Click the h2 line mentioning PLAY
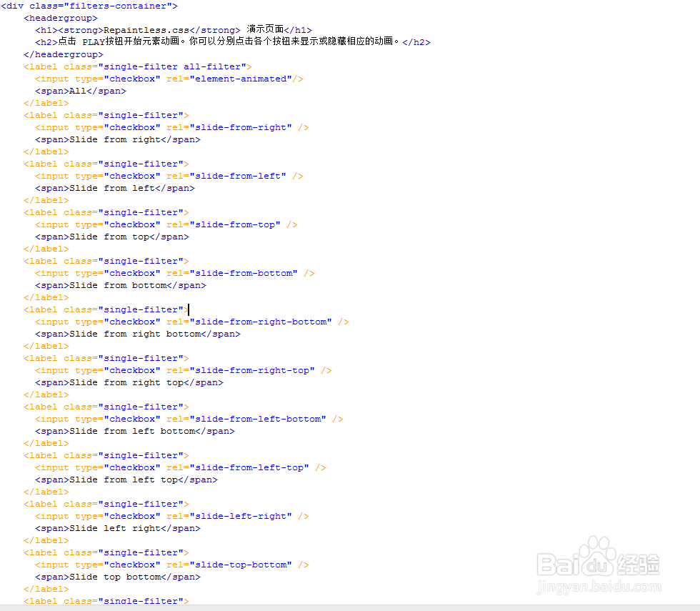Image resolution: width=700 pixels, height=611 pixels. [x=233, y=41]
